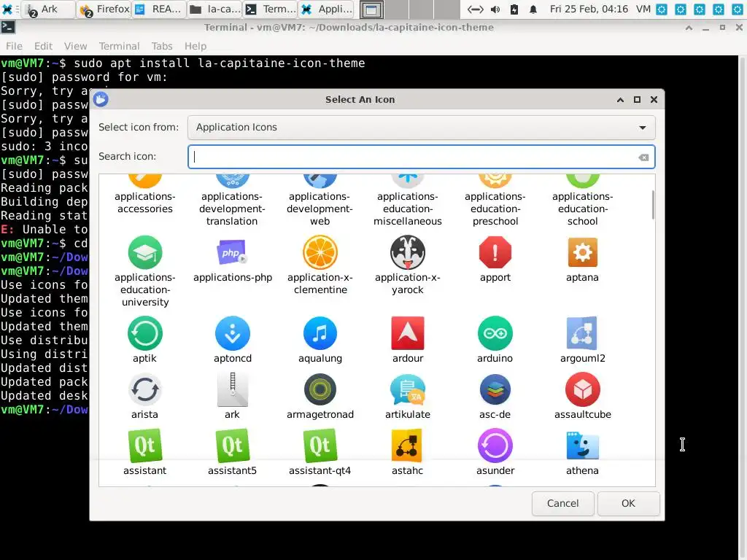Choose the aqualung music note icon

(320, 333)
